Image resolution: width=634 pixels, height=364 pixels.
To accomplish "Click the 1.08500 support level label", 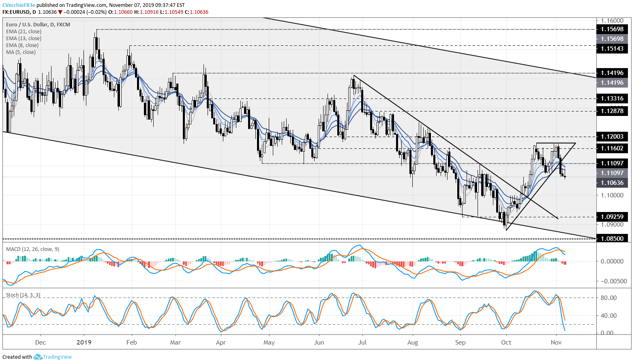I will (x=612, y=239).
